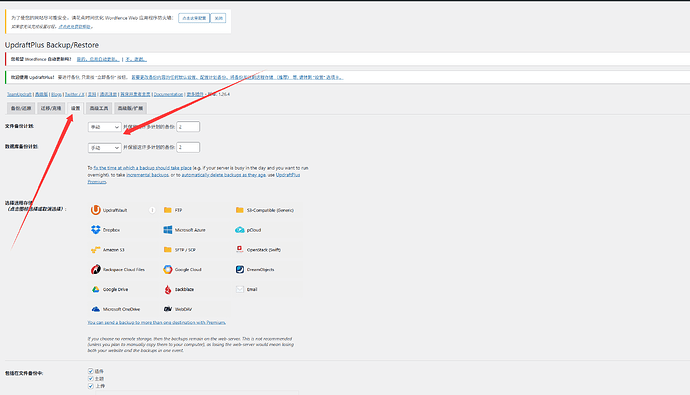
Task: Choose the FTP folder icon
Action: [x=168, y=210]
